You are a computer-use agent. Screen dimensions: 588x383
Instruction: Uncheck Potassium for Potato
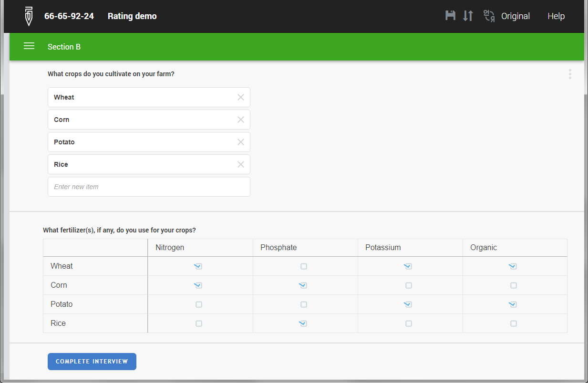(x=408, y=304)
